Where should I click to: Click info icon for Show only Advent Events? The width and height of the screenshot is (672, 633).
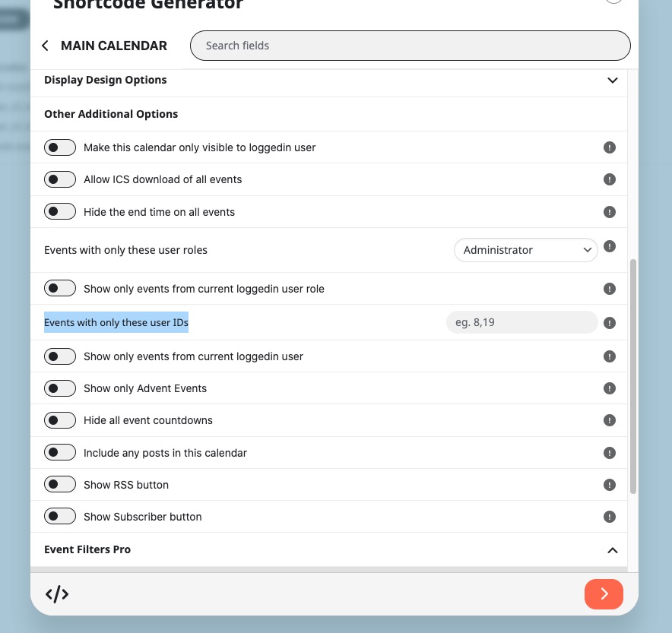(610, 388)
